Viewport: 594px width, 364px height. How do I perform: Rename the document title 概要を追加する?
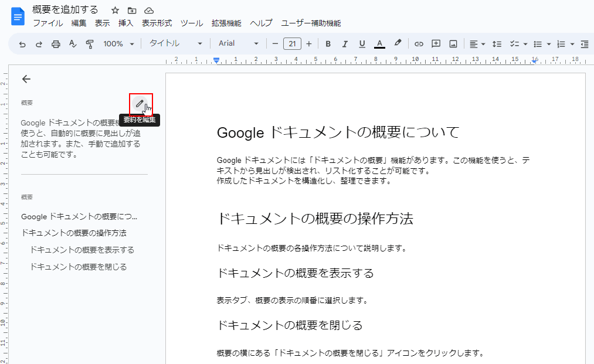pos(65,10)
